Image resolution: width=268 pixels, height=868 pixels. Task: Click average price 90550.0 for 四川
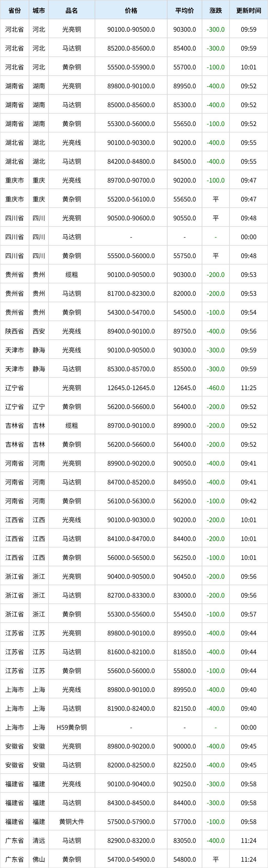pyautogui.click(x=185, y=218)
